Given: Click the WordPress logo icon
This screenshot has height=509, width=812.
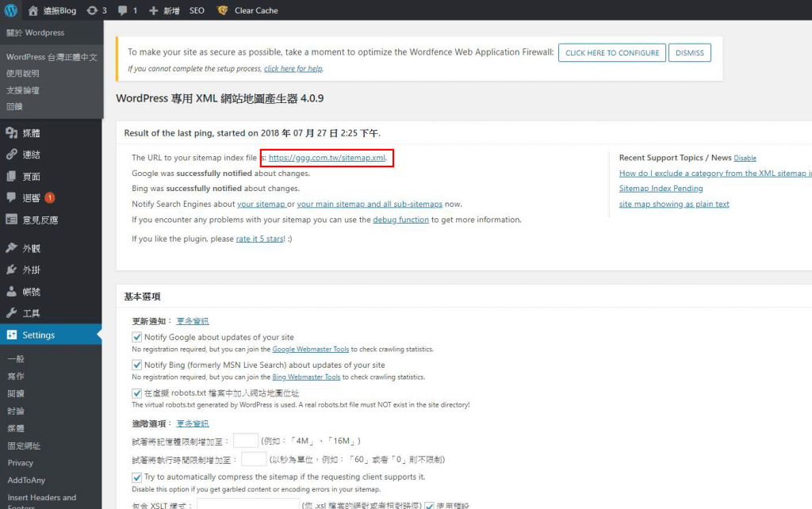Looking at the screenshot, I should [11, 10].
